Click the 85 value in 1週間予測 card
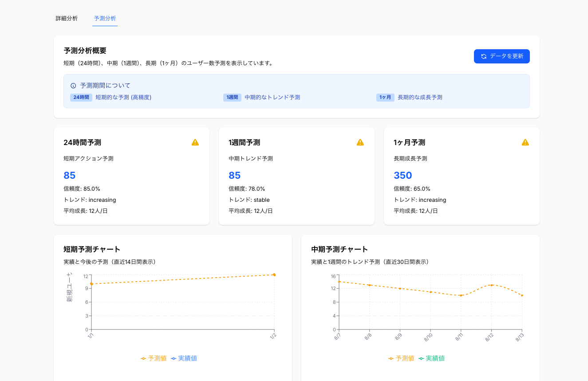 tap(235, 175)
